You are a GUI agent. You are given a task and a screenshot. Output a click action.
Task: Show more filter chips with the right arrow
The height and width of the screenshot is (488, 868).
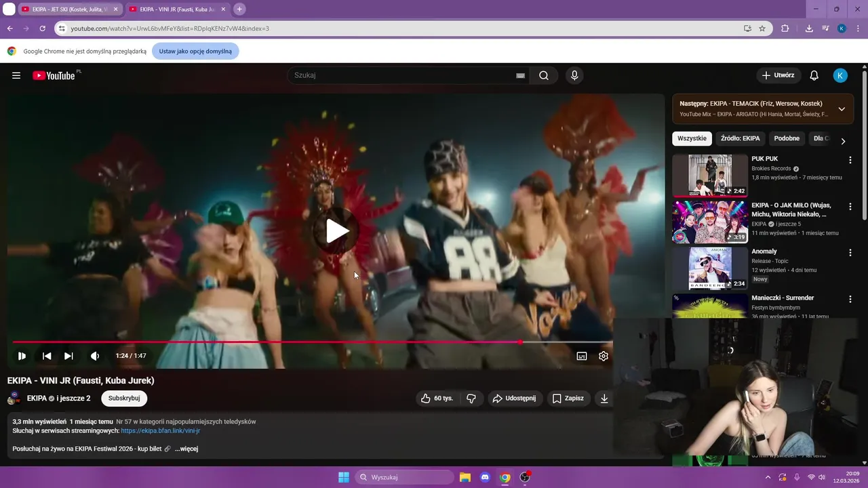pyautogui.click(x=843, y=141)
